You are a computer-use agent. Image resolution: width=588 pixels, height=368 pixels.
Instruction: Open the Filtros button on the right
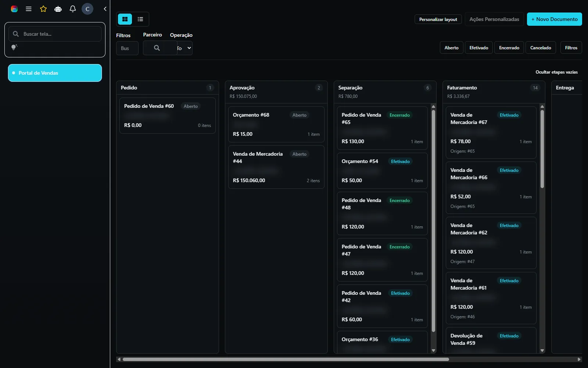(571, 48)
